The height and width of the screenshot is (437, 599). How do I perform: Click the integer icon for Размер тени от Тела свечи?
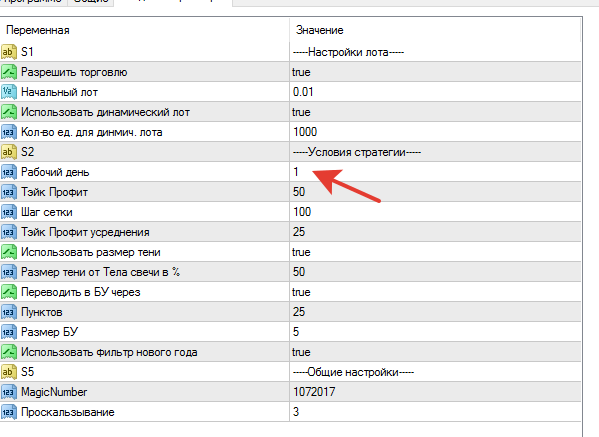point(9,272)
